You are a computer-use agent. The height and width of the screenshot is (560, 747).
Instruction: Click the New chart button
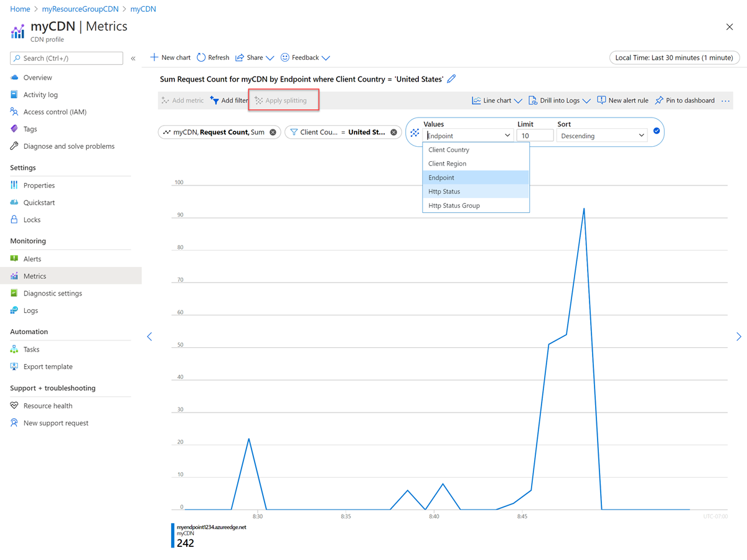click(171, 58)
